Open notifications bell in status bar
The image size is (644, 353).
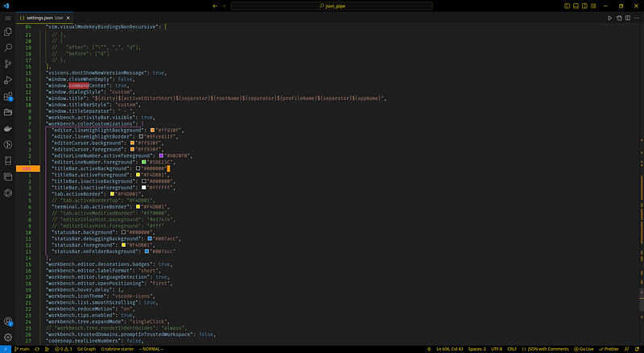click(637, 349)
